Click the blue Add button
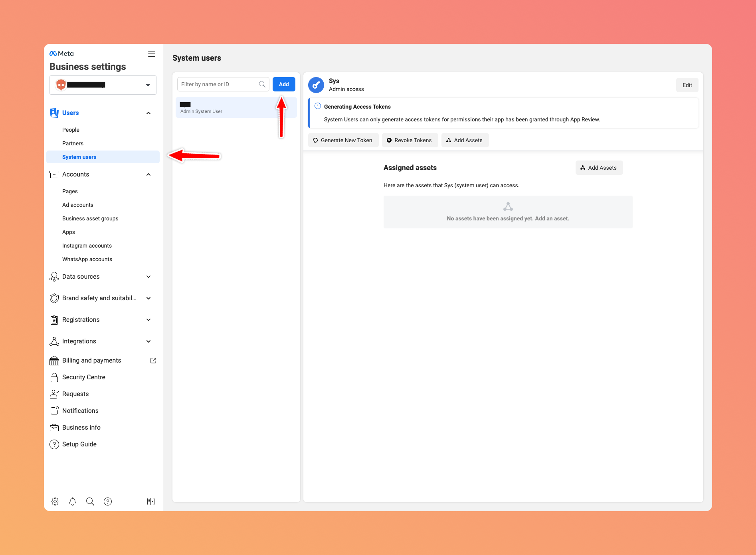The width and height of the screenshot is (756, 555). tap(284, 84)
